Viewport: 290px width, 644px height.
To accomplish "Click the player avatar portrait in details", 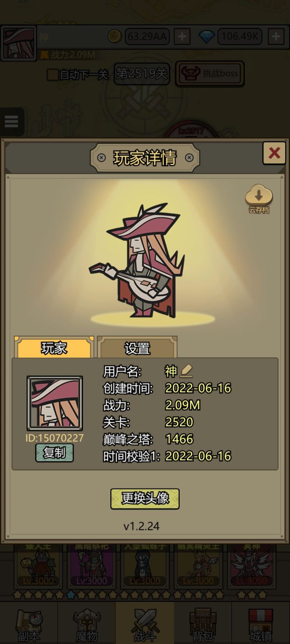I will 55,403.
